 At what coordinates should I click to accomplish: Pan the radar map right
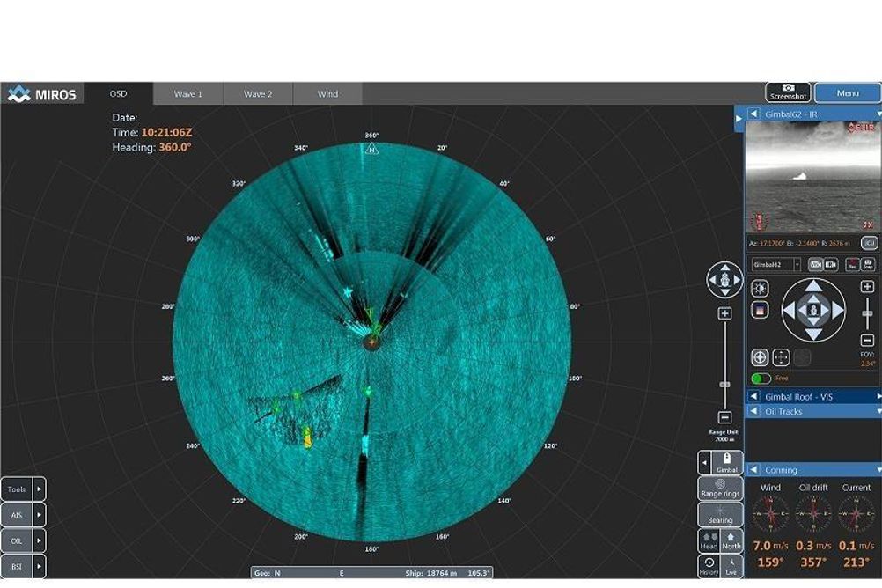[x=737, y=280]
